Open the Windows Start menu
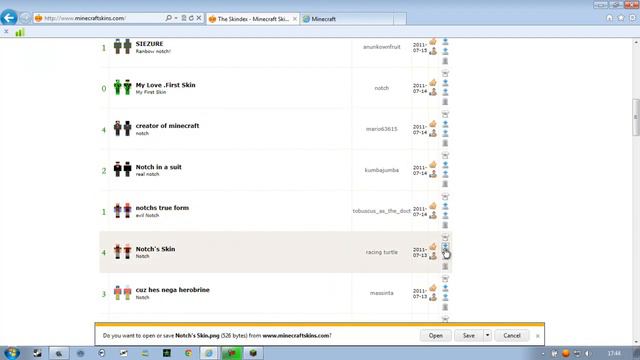Image resolution: width=640 pixels, height=360 pixels. (11, 353)
